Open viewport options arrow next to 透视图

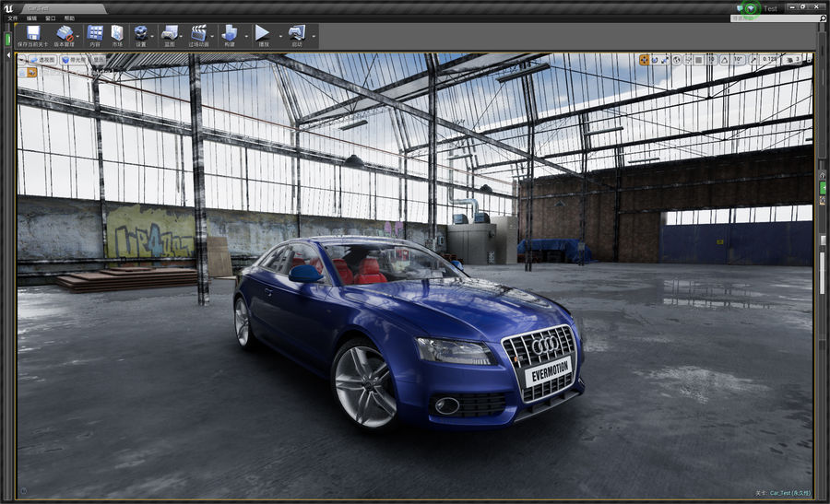(x=22, y=60)
